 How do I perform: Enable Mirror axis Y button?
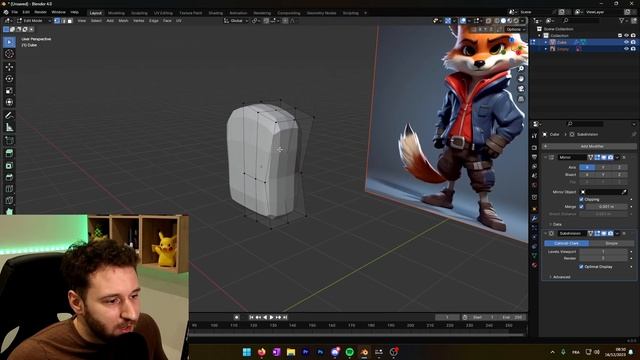tap(603, 167)
